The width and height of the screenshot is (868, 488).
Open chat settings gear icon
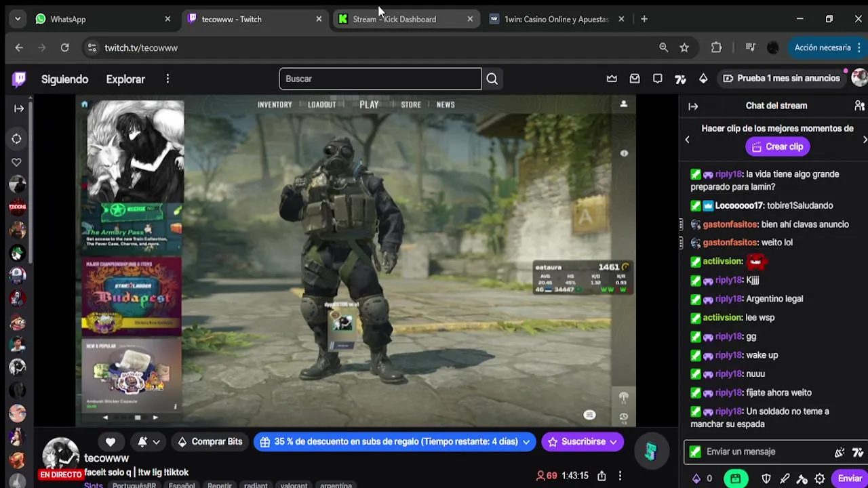click(x=820, y=479)
